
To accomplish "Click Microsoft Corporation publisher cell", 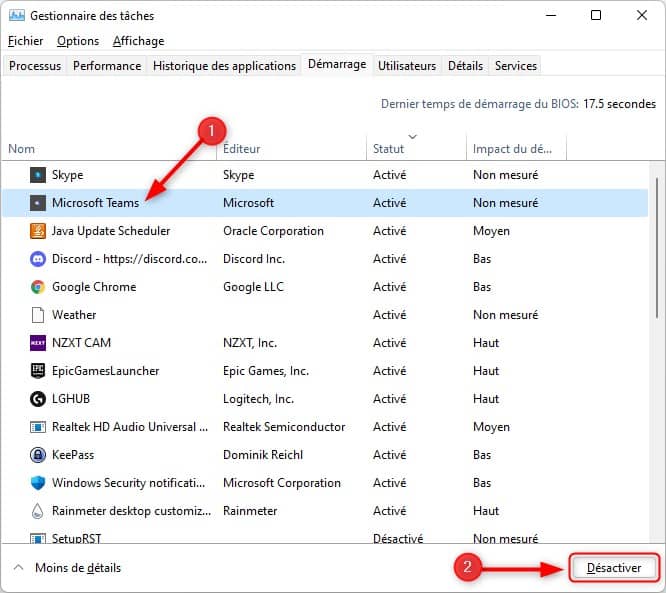I will [x=282, y=483].
